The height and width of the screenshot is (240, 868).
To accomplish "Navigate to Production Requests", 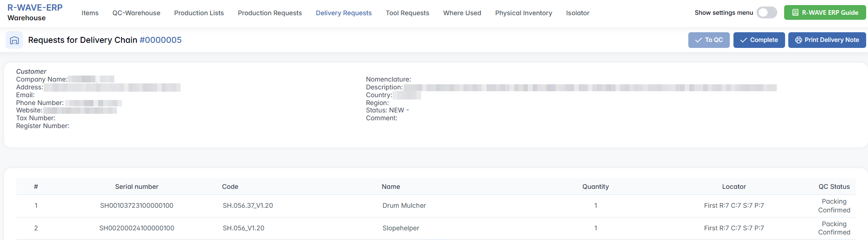I will [270, 13].
